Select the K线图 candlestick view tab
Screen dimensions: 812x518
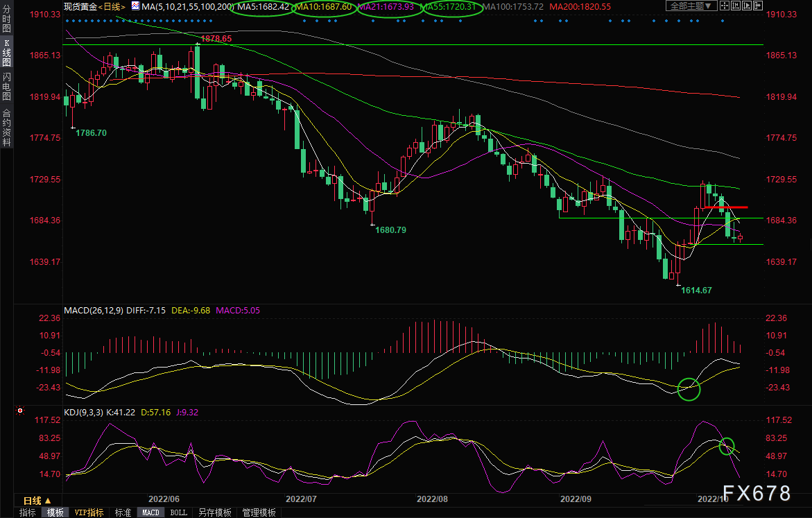(7, 53)
